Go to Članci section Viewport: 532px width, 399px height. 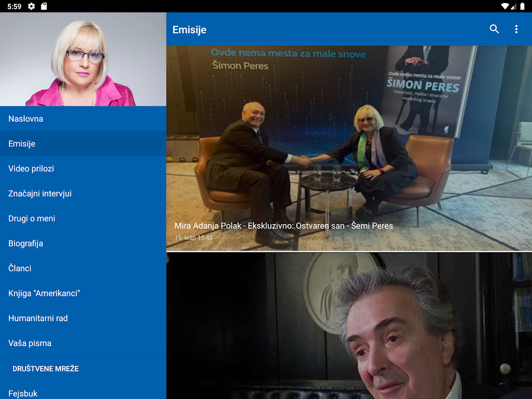pos(83,268)
